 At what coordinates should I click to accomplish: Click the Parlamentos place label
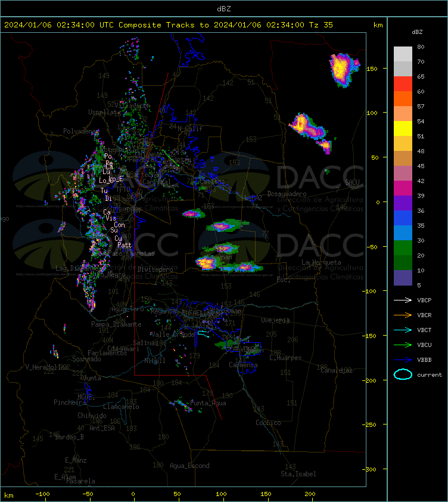coord(107,353)
